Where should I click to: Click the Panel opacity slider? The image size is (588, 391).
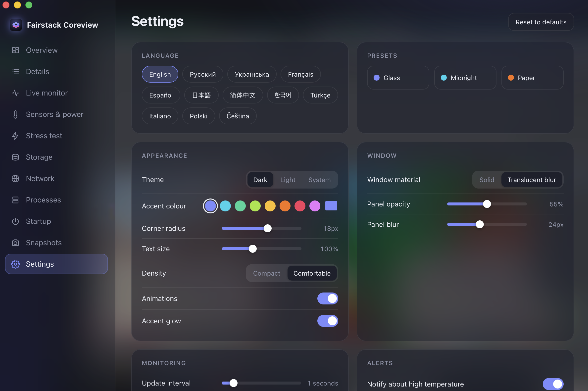(x=487, y=204)
